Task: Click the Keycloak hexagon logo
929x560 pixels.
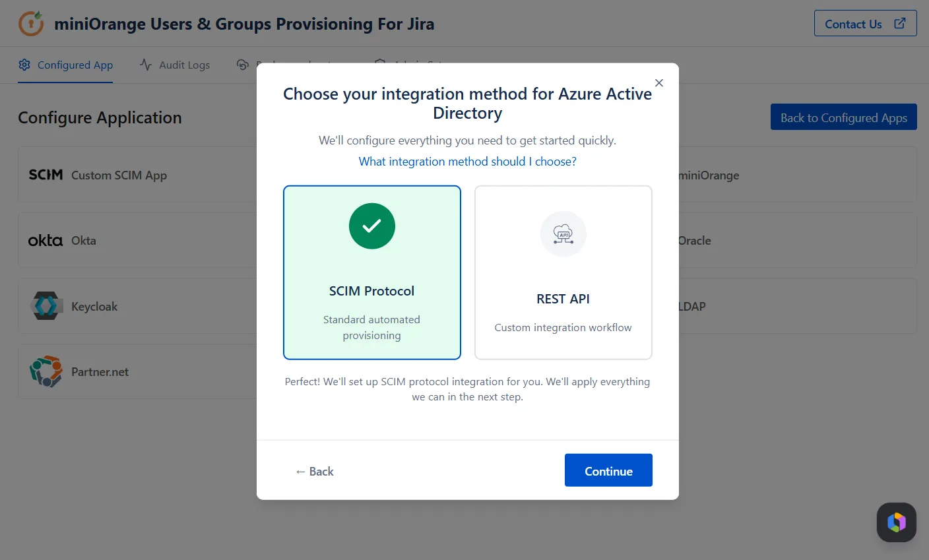Action: (46, 306)
